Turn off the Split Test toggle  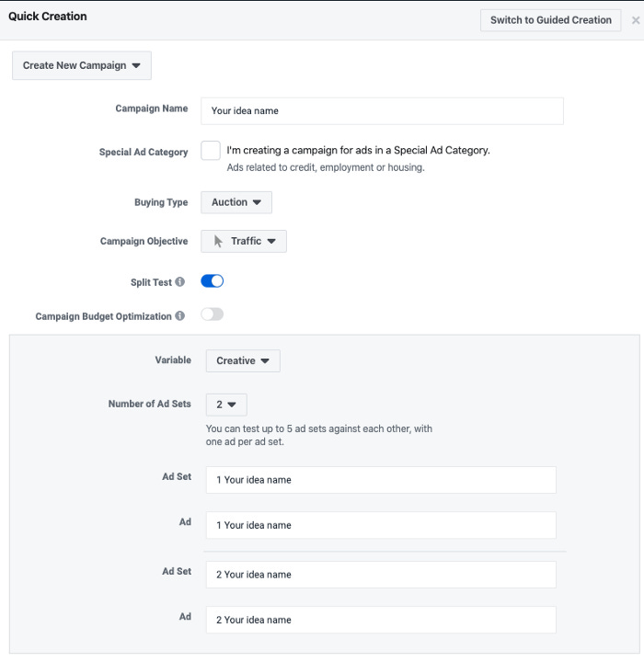tap(213, 281)
